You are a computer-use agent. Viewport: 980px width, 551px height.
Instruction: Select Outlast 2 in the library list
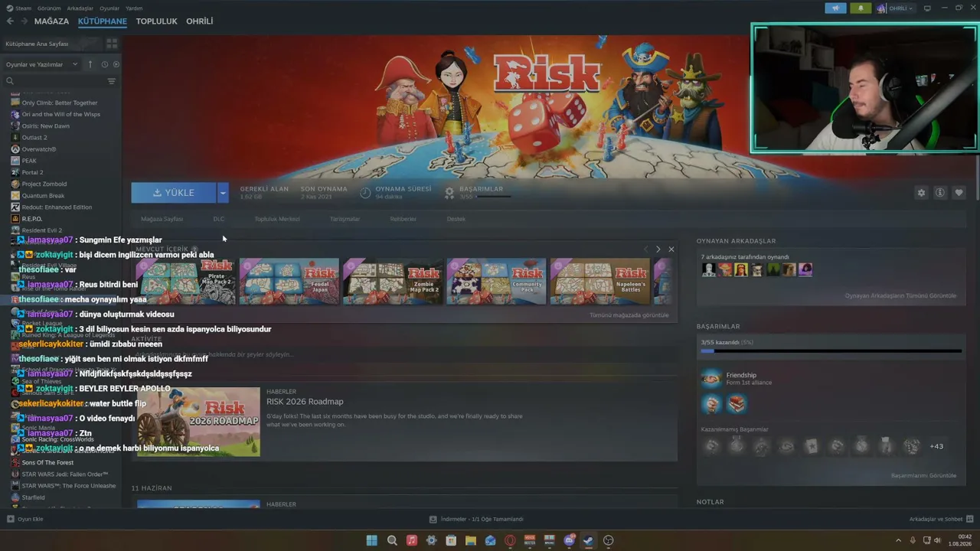[x=34, y=138]
